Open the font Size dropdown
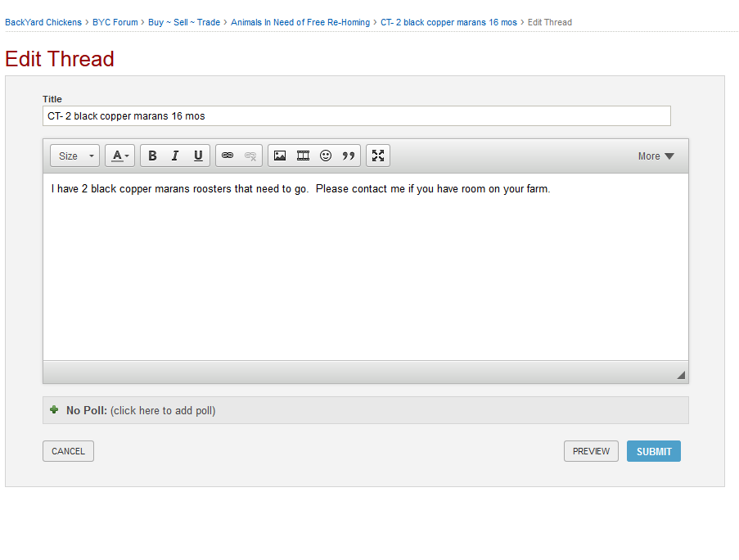 pyautogui.click(x=74, y=156)
